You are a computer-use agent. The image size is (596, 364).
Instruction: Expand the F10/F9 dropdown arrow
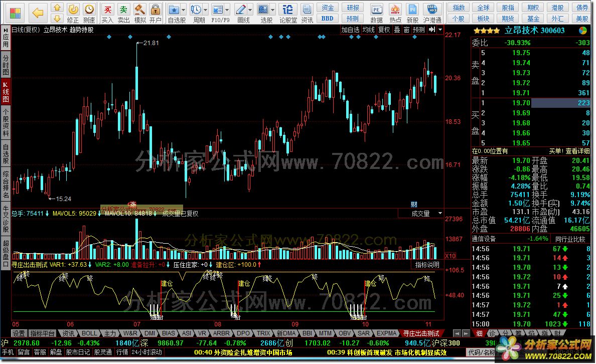(x=227, y=10)
